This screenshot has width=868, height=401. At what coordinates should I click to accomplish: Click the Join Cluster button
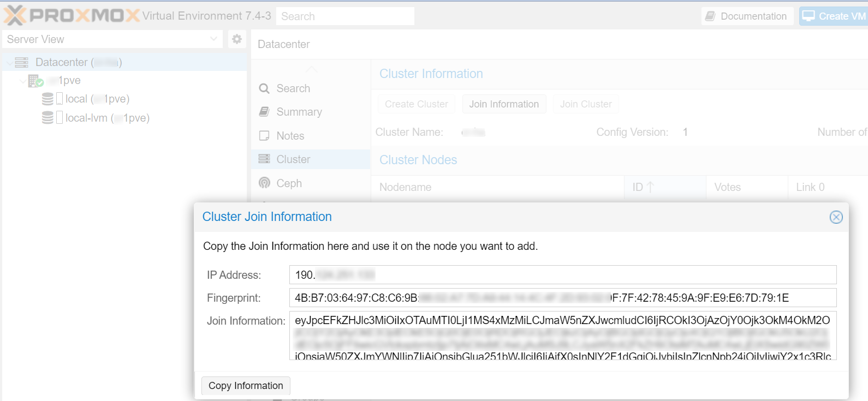[586, 104]
